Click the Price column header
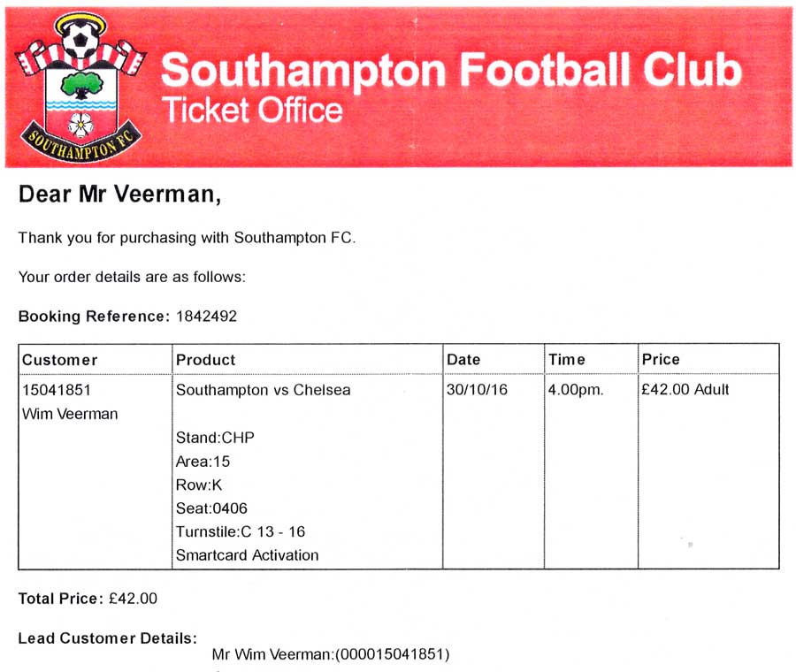The image size is (796, 672). coord(661,359)
